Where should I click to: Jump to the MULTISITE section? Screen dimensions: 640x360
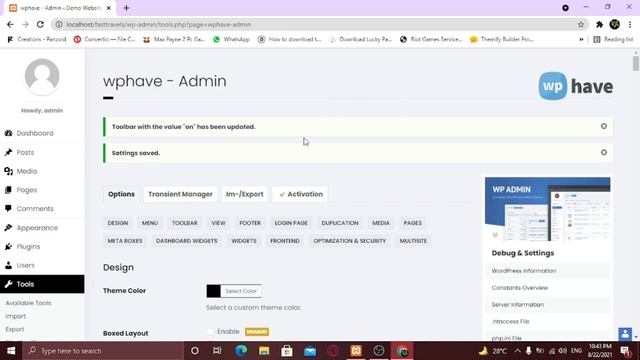click(x=413, y=241)
